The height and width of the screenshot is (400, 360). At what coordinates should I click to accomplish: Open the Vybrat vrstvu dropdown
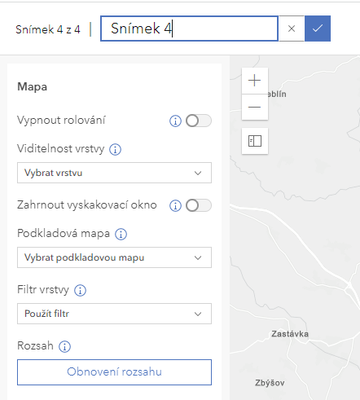pyautogui.click(x=114, y=173)
